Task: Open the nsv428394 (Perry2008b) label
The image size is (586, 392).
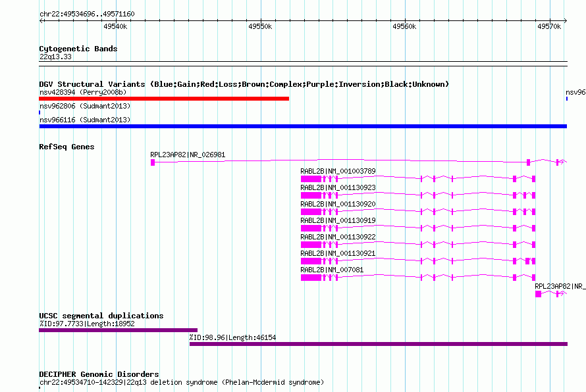Action: coord(83,92)
